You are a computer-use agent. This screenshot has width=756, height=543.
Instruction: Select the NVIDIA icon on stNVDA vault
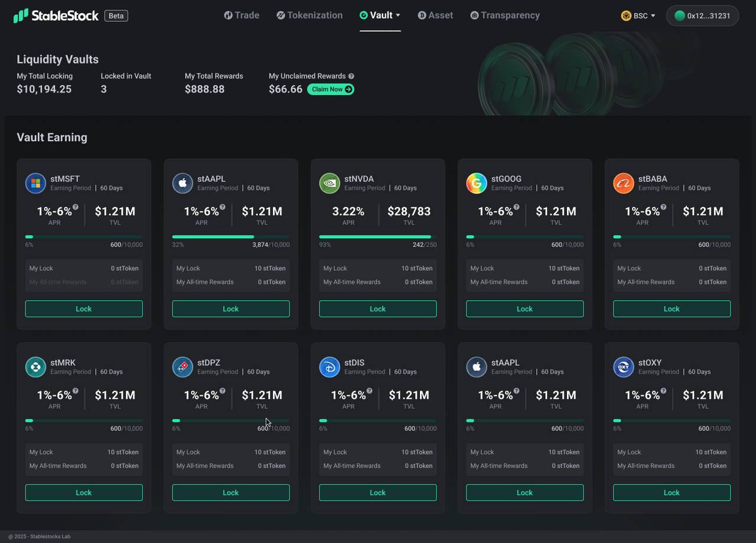330,183
